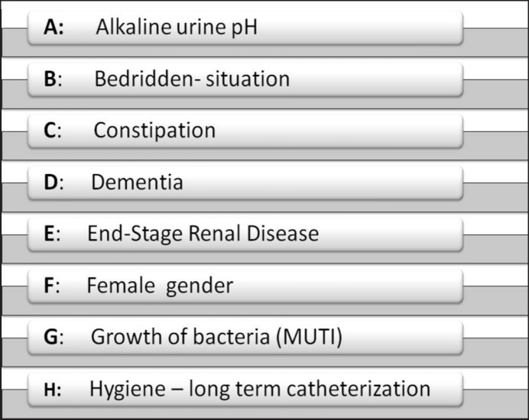
Task: Click the bold letter 'G:' label
Action: (54, 338)
